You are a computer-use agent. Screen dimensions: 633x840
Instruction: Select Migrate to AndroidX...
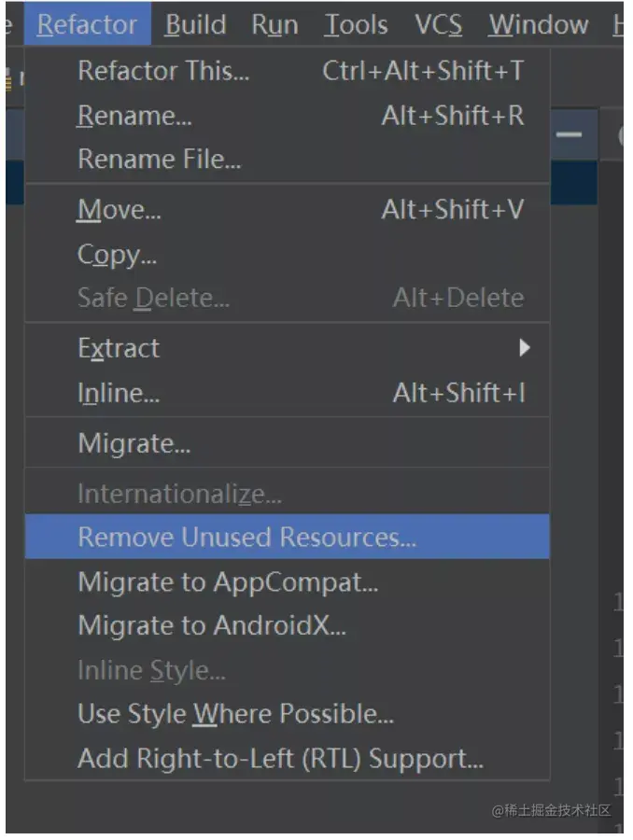288,625
